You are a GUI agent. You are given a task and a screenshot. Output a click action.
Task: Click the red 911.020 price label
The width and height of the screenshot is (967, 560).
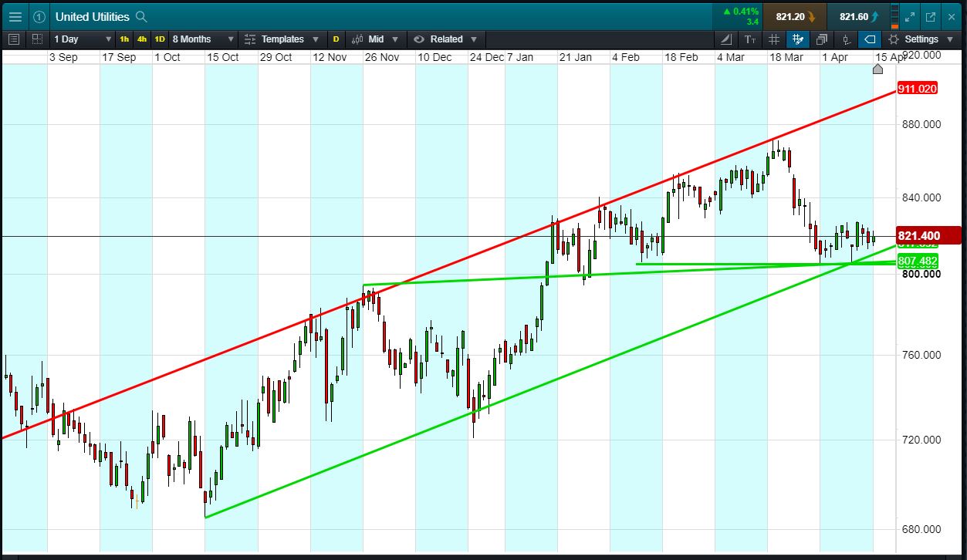coord(918,89)
